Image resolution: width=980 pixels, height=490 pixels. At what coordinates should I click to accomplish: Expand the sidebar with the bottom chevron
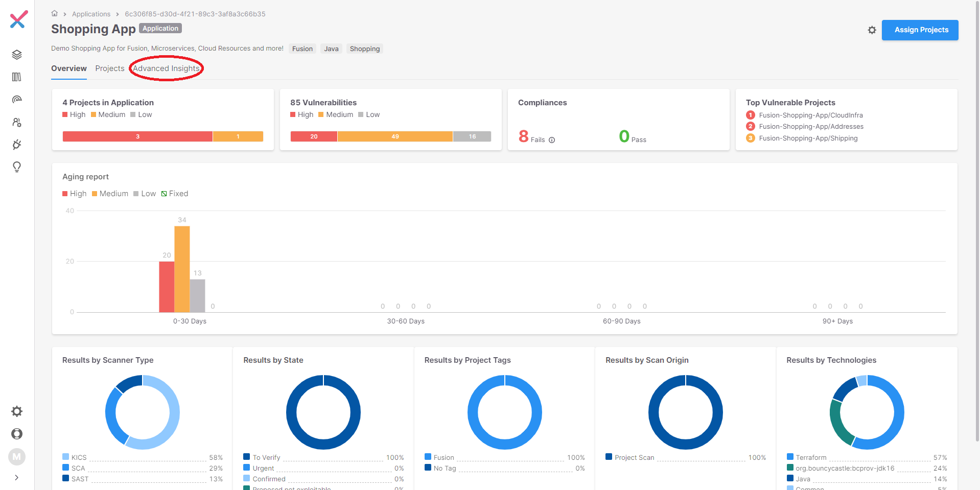pos(17,477)
